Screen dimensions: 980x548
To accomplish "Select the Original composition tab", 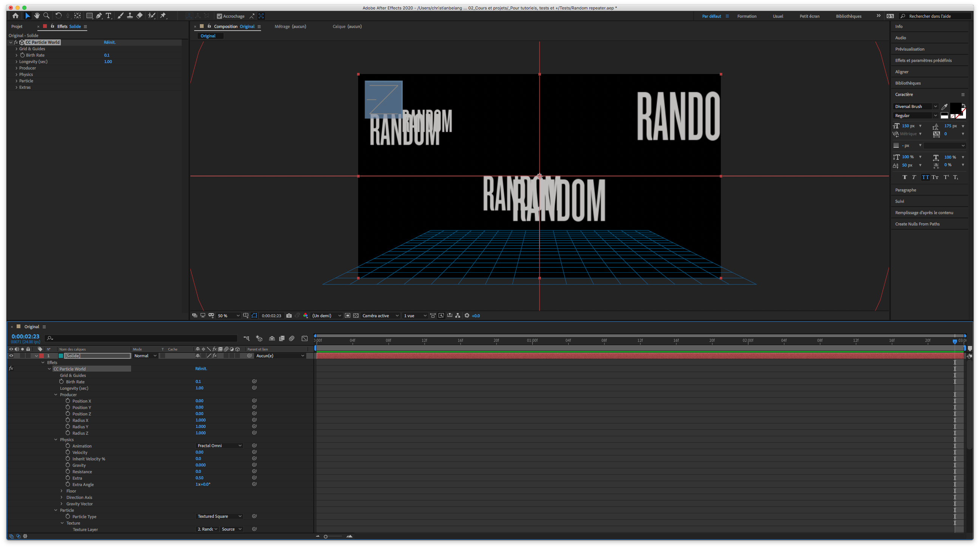I will (x=247, y=26).
